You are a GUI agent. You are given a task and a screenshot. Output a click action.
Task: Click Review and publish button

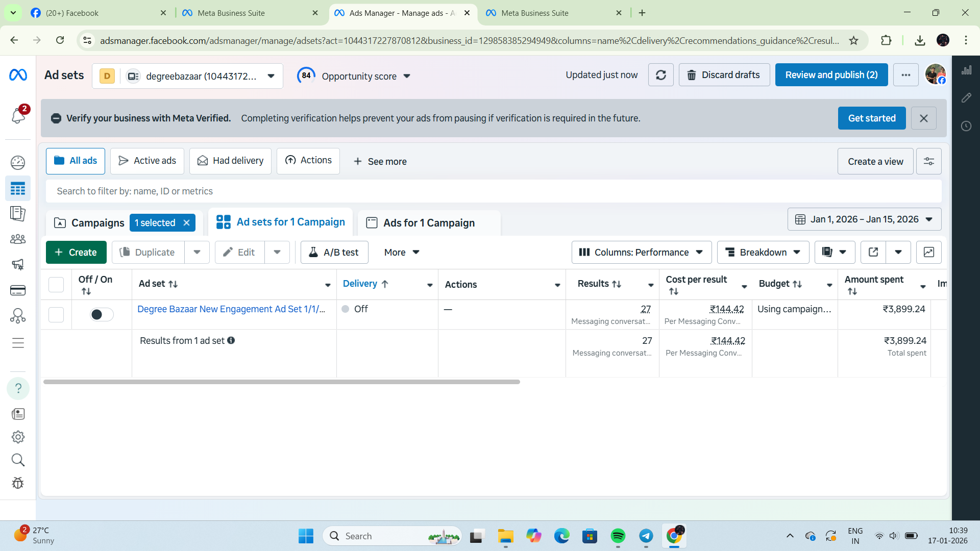pos(831,75)
